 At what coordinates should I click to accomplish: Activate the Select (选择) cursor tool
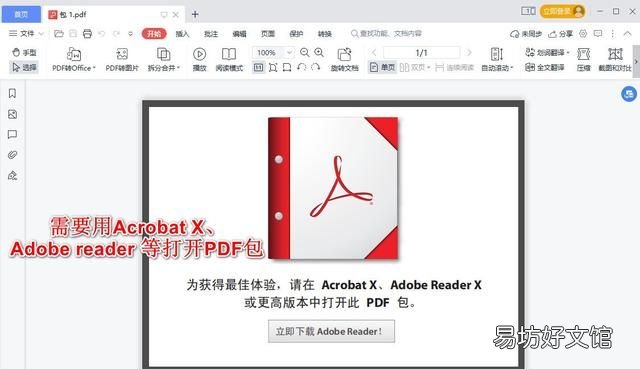(x=24, y=67)
